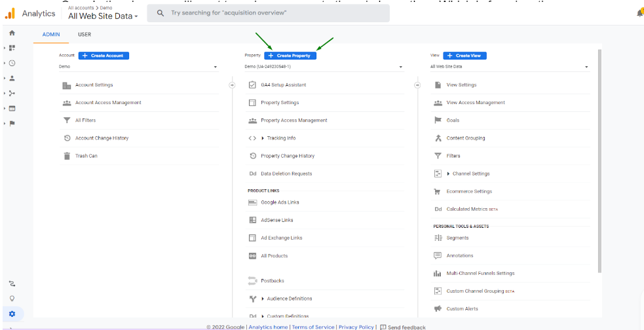
Task: Open the Privacy Policy footer link
Action: click(x=356, y=327)
